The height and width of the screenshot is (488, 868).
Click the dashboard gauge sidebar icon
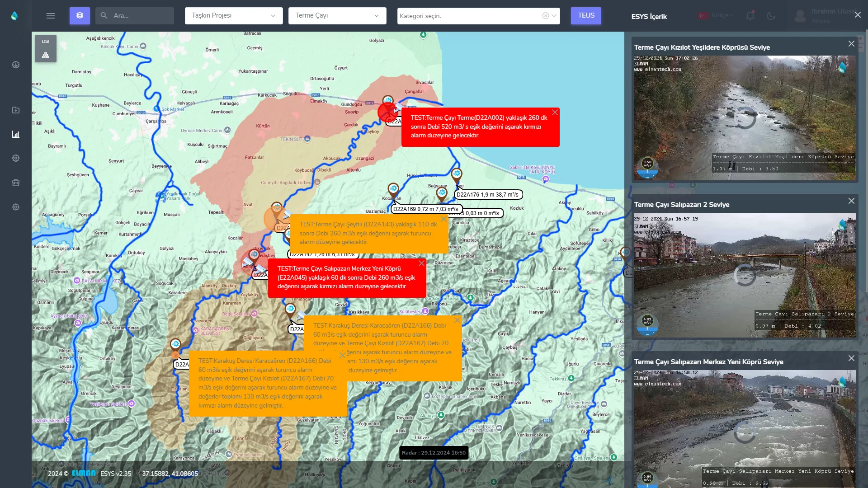click(16, 65)
